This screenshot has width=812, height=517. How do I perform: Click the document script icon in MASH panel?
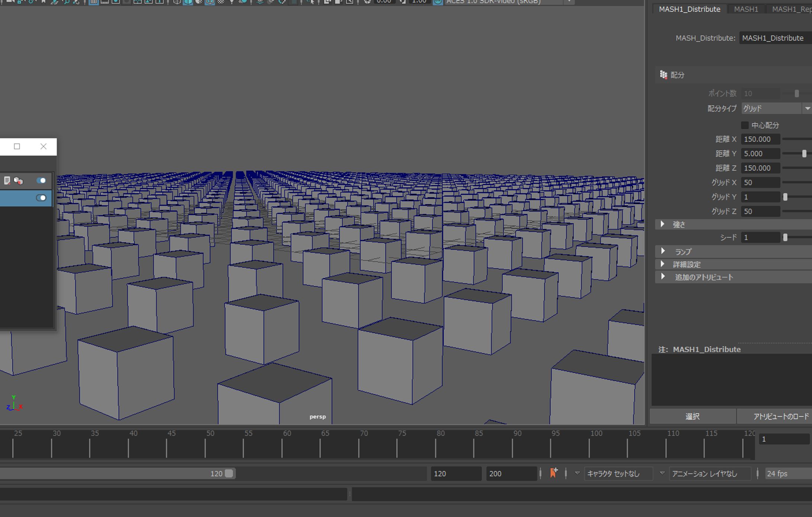[7, 181]
